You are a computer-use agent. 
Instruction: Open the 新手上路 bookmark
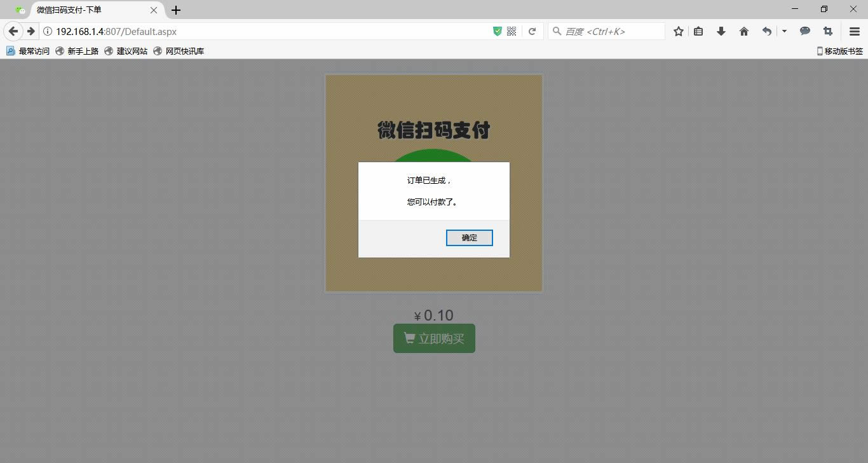pos(77,51)
